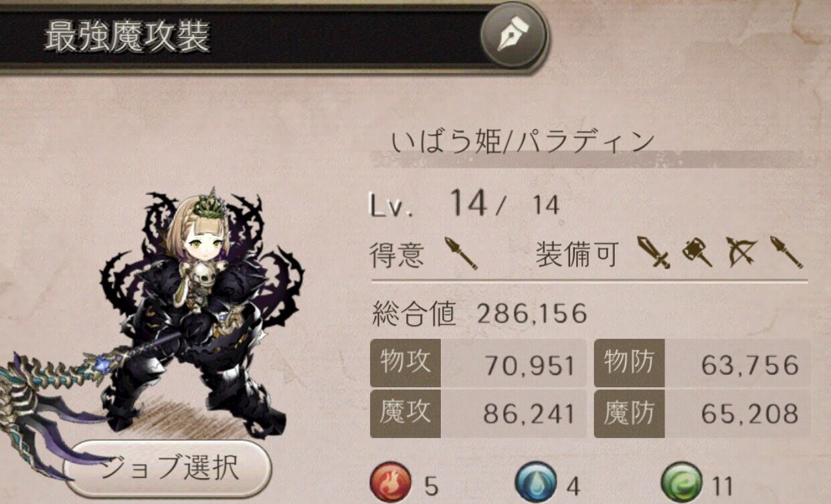Select the hammer equip icon
Screen dimensions: 831x504
(697, 253)
